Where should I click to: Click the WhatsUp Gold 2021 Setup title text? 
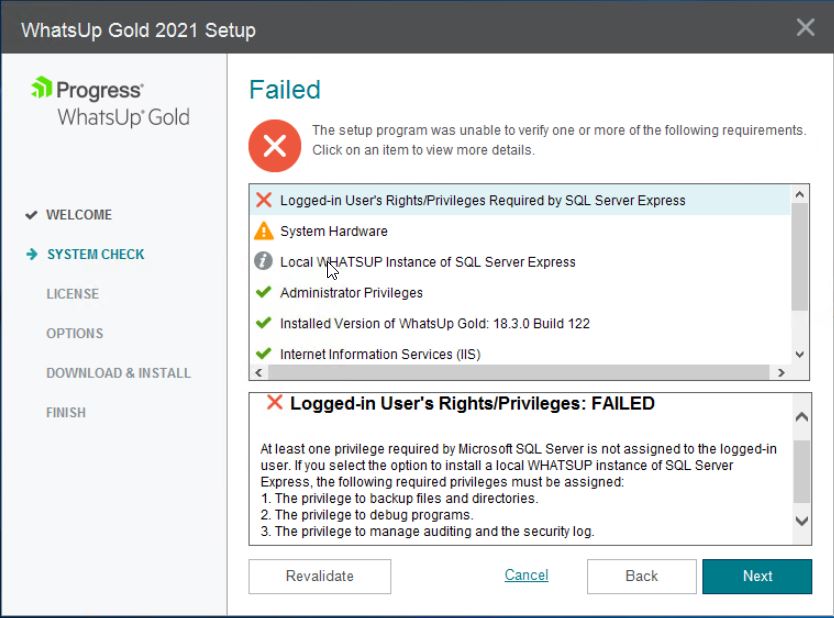(x=138, y=30)
